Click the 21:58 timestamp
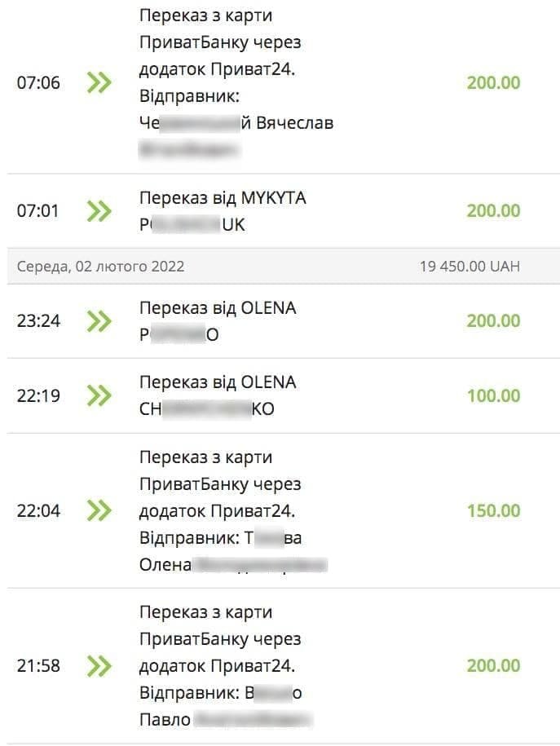The height and width of the screenshot is (746, 560). click(38, 666)
